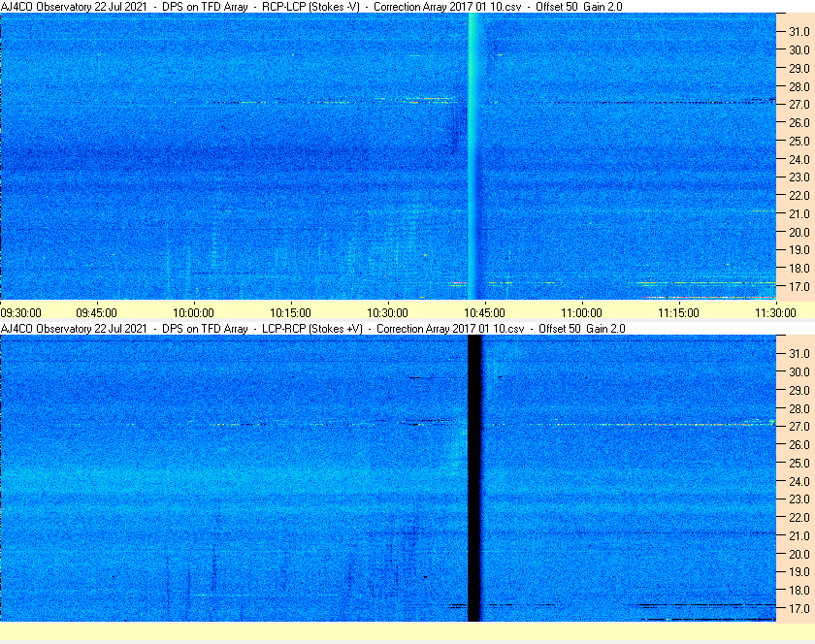The image size is (815, 644).
Task: Click 21.0 frequency label on Stokes +V chart
Action: click(x=799, y=535)
